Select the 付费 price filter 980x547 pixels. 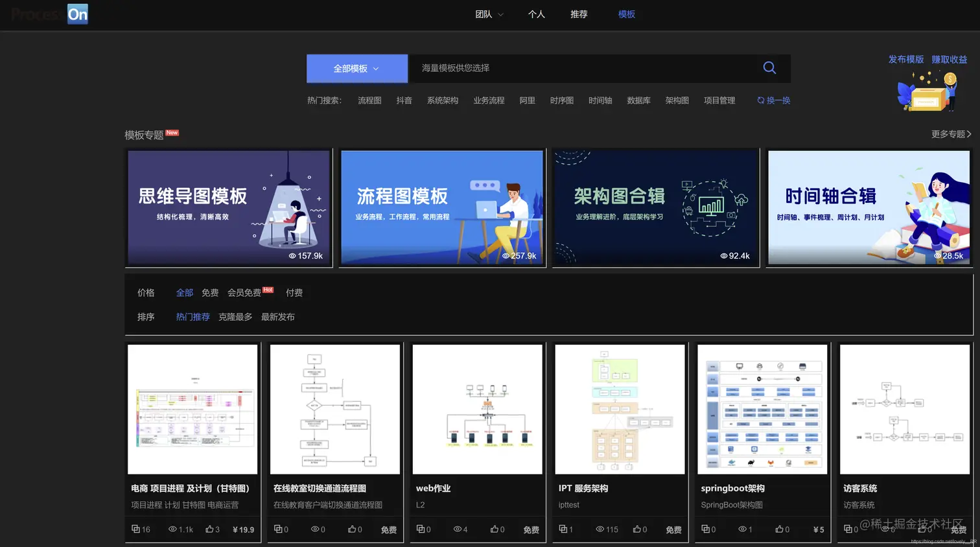coord(294,292)
